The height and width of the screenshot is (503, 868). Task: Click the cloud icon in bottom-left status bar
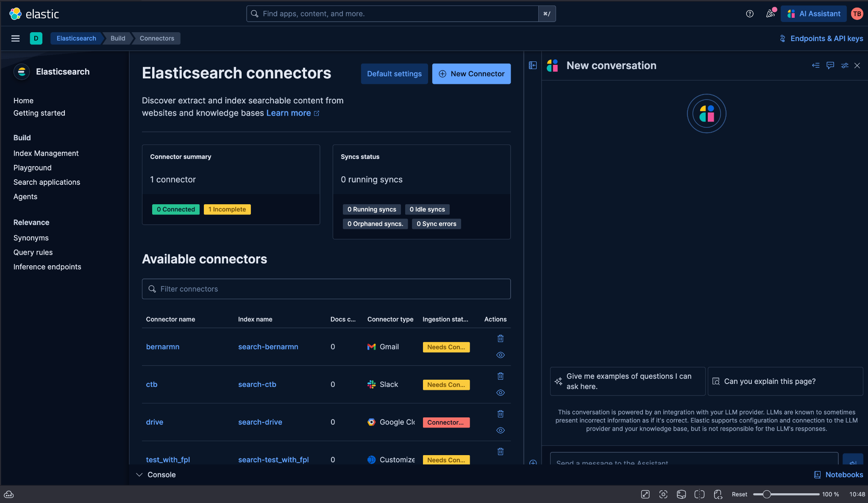click(x=9, y=494)
